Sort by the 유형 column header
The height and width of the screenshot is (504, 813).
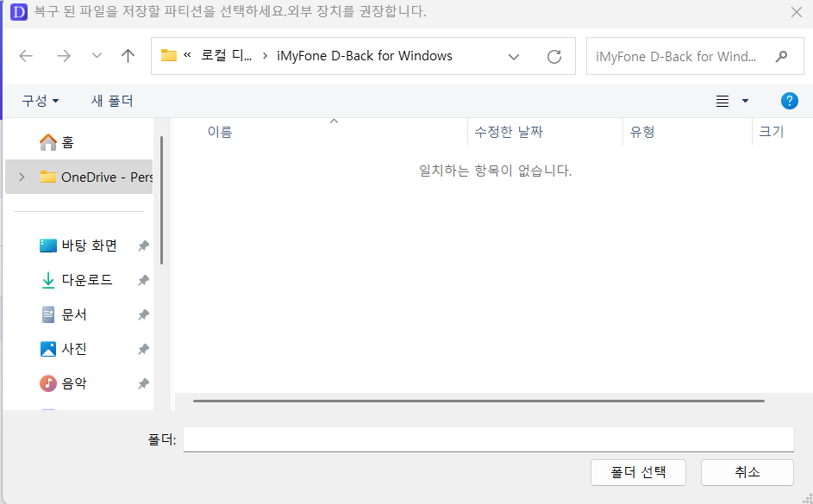(687, 132)
